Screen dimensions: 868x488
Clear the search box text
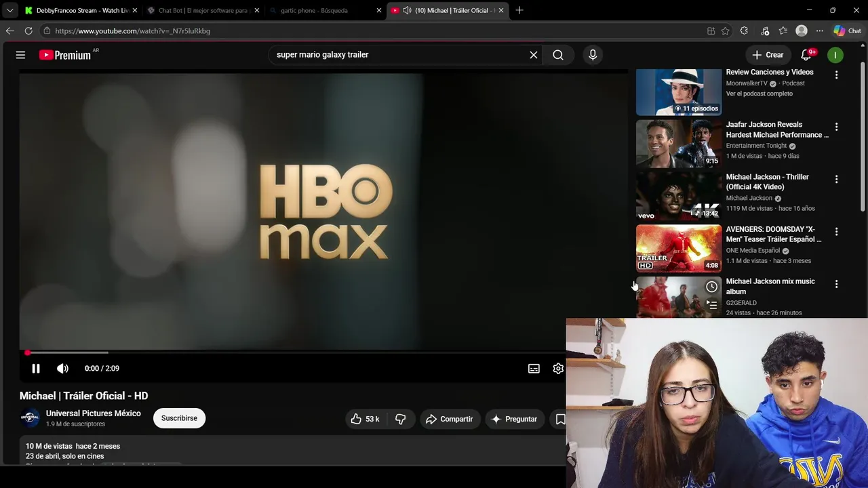tap(534, 55)
